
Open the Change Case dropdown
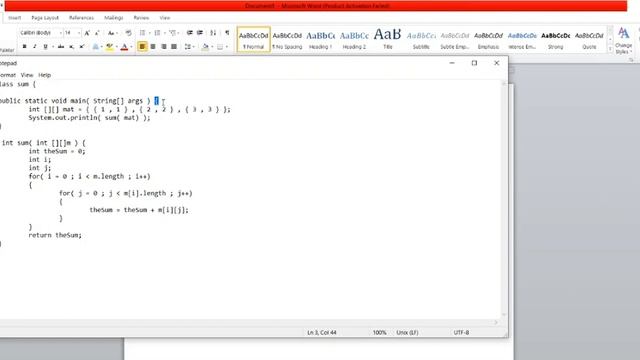tap(112, 33)
